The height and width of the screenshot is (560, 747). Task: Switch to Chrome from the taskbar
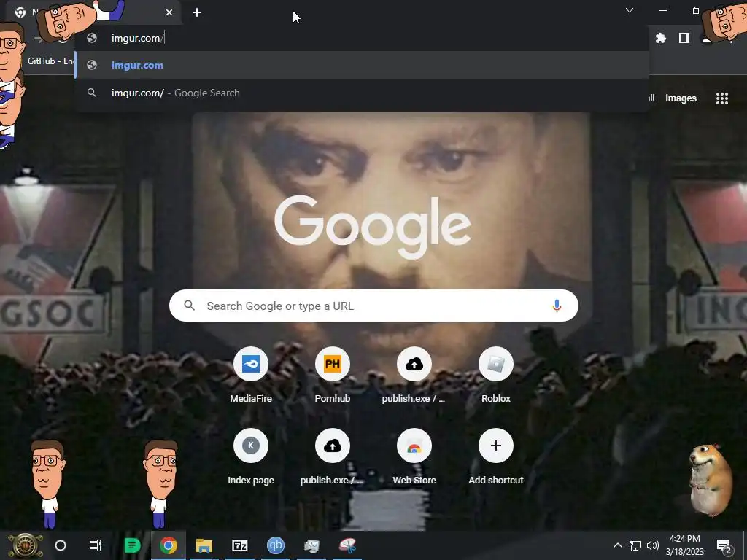point(169,545)
